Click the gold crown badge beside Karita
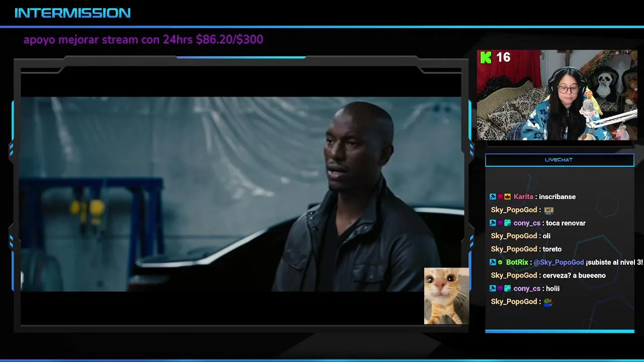This screenshot has height=362, width=644. point(508,197)
